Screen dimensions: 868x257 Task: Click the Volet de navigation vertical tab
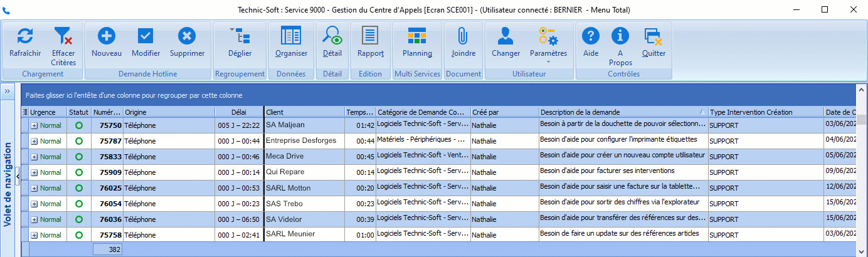tap(8, 186)
